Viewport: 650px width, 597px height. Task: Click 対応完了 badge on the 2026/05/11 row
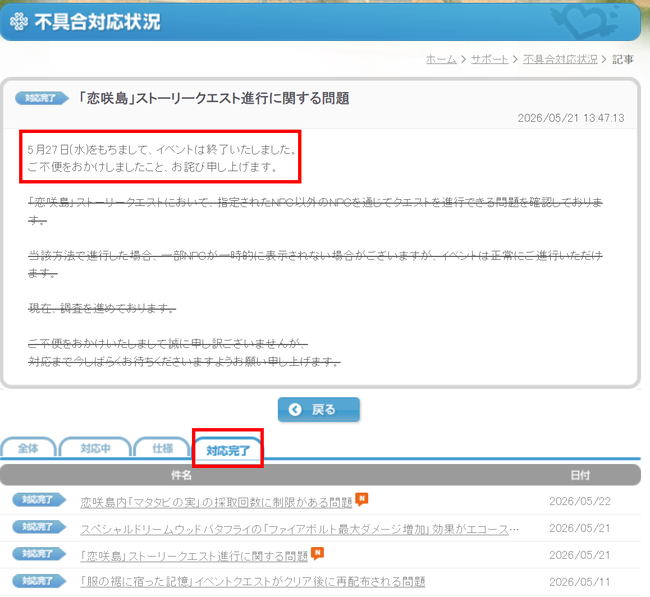(x=39, y=581)
